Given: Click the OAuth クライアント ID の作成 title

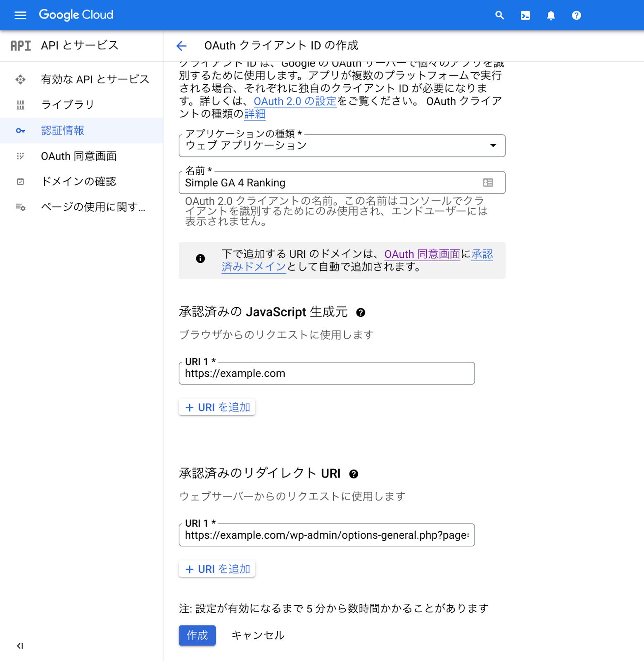Looking at the screenshot, I should click(281, 45).
